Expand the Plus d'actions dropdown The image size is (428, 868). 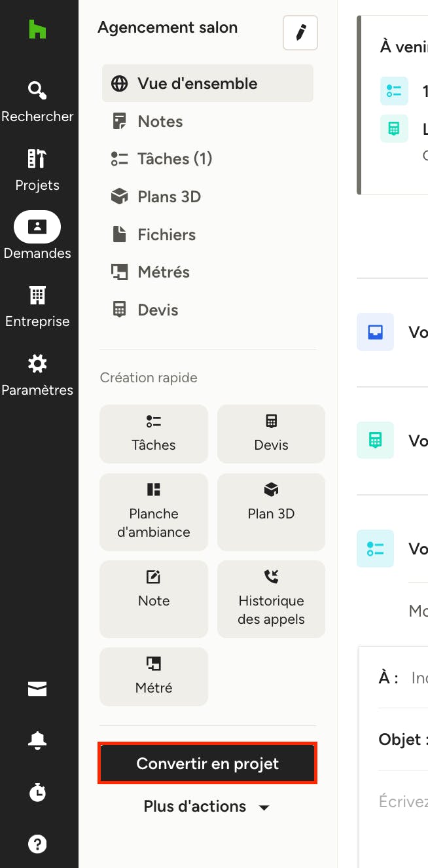coord(207,806)
